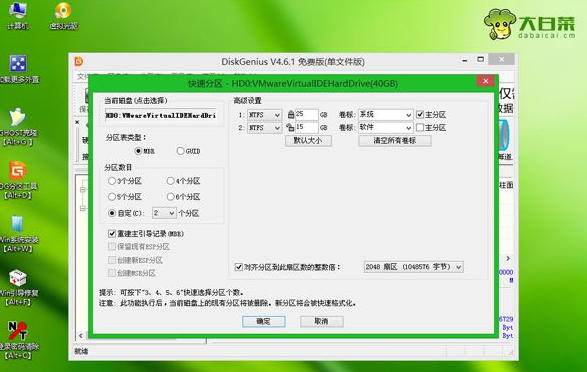Open login password clear (Alt+C) desktop icon

click(17, 340)
